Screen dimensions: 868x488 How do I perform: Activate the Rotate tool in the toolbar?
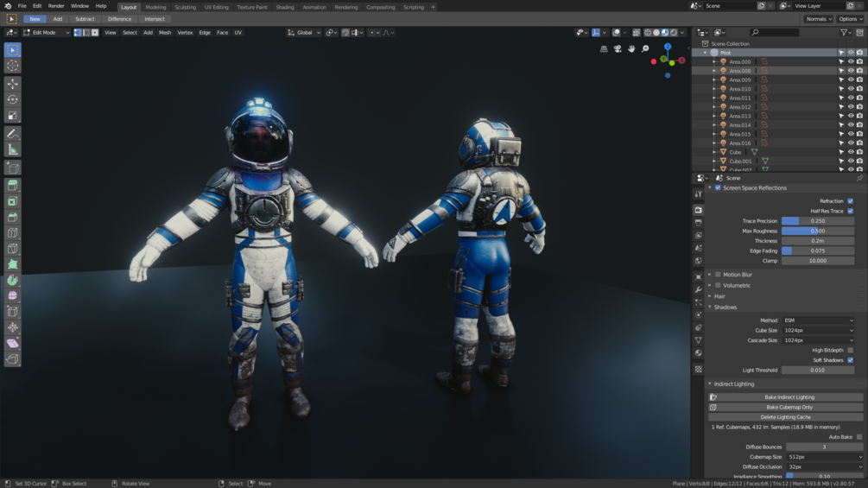pyautogui.click(x=12, y=99)
